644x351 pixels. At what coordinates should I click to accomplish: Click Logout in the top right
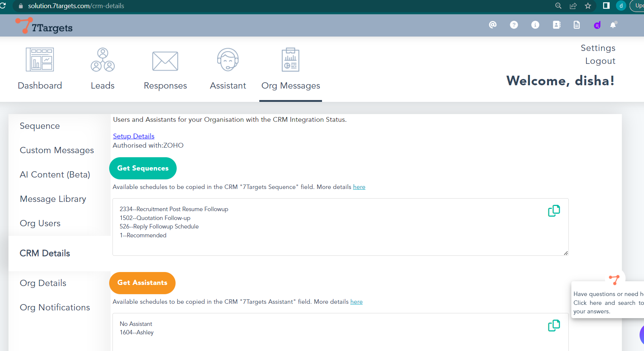tap(600, 61)
